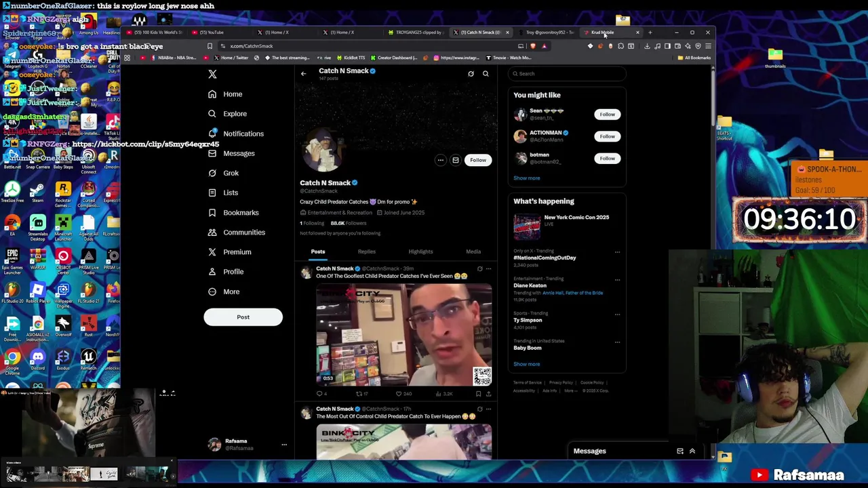Open KickBot TTS bookmark
Viewport: 868px width, 488px height.
click(x=351, y=58)
